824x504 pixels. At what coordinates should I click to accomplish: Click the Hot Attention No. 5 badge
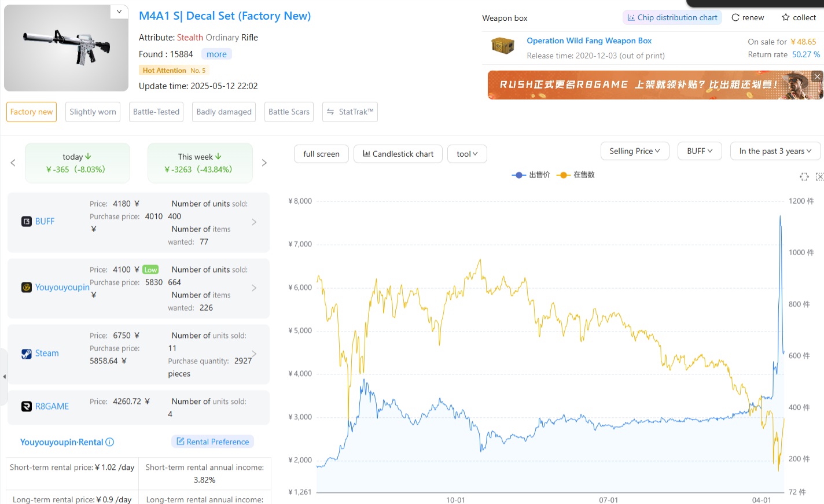coord(174,71)
